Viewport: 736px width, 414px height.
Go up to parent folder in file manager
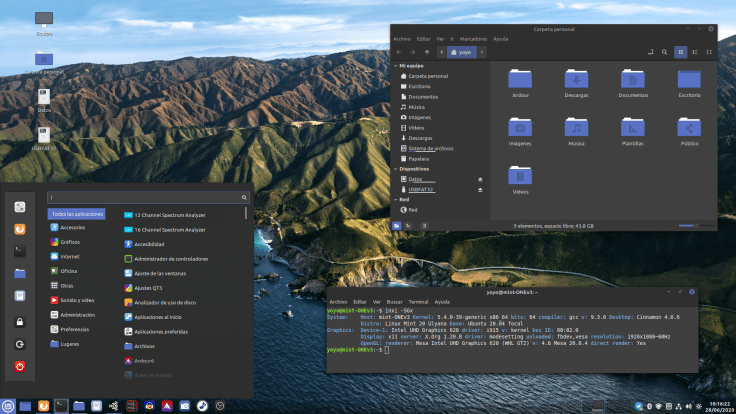427,51
